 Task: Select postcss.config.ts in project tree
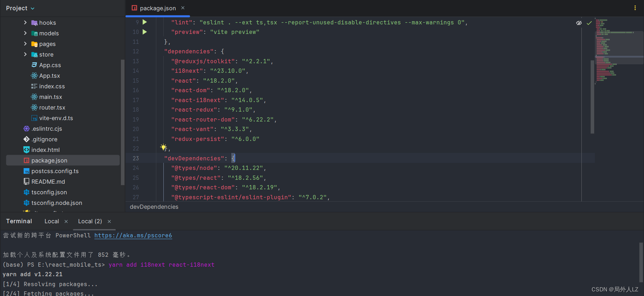click(x=55, y=171)
